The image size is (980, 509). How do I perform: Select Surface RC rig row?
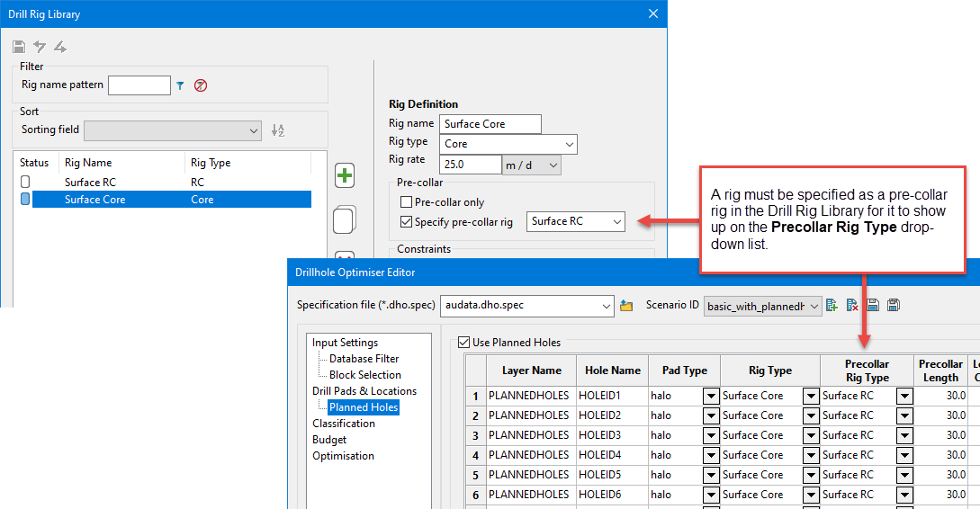pyautogui.click(x=89, y=183)
